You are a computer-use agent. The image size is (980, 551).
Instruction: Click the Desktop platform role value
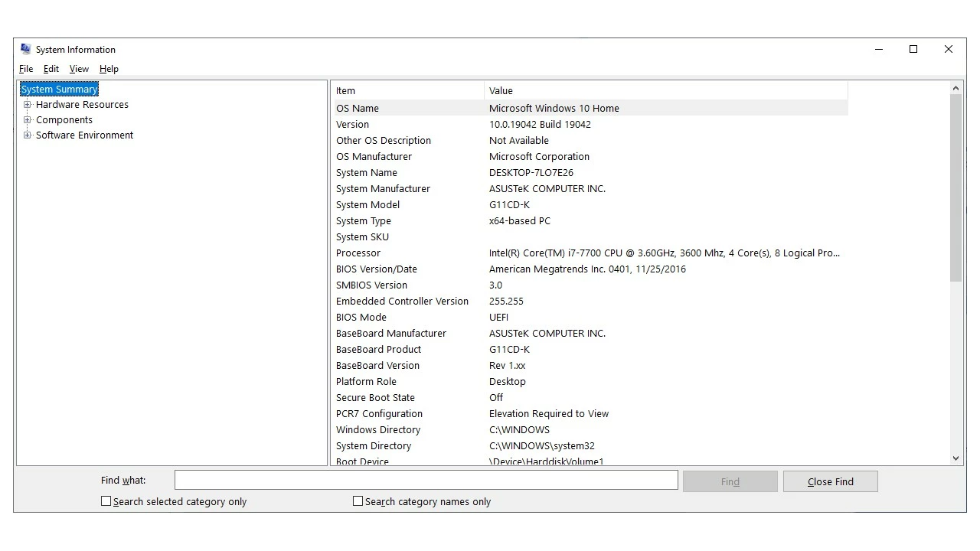[x=507, y=381]
